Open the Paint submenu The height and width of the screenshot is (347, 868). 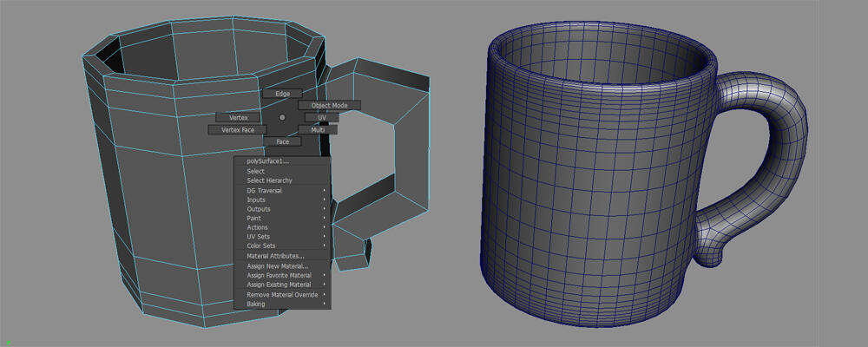coord(282,219)
